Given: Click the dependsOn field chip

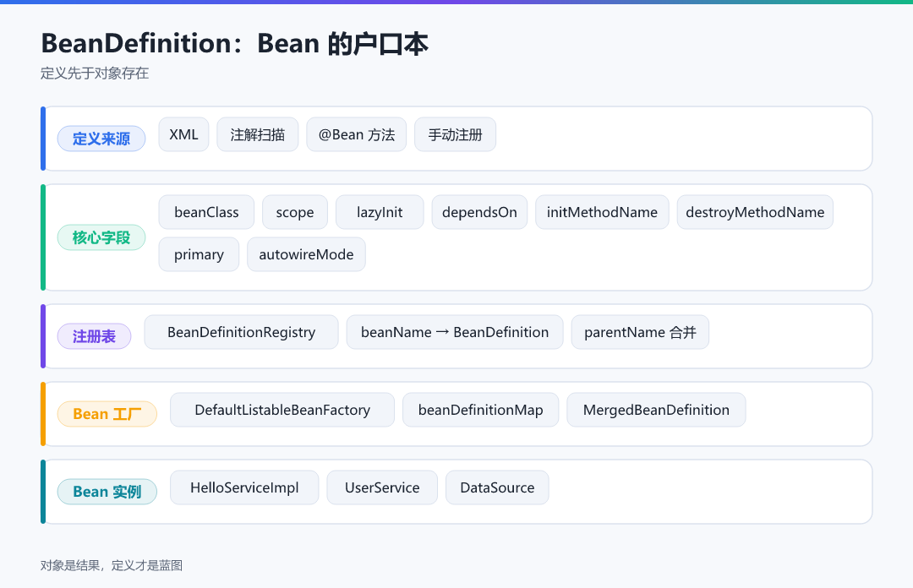Looking at the screenshot, I should point(480,212).
